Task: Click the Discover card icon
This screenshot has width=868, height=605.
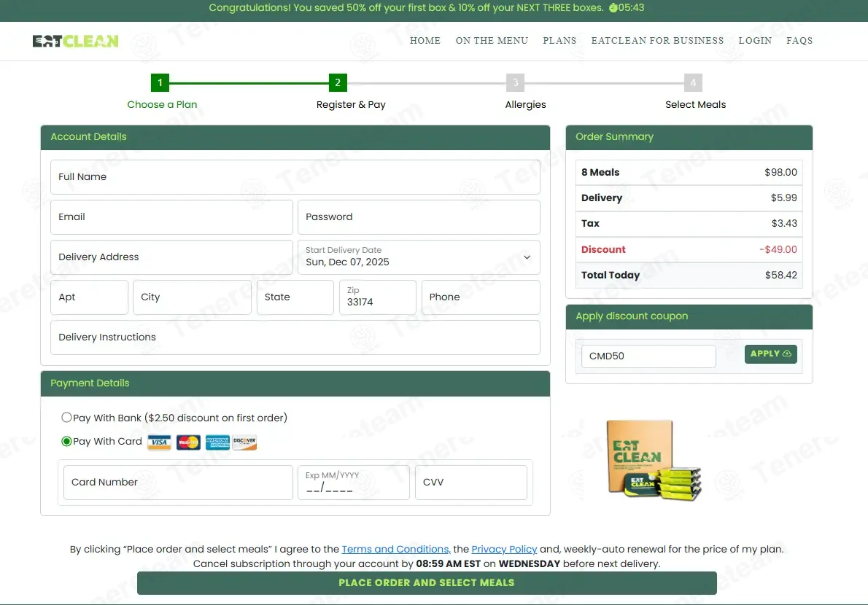Action: click(244, 442)
